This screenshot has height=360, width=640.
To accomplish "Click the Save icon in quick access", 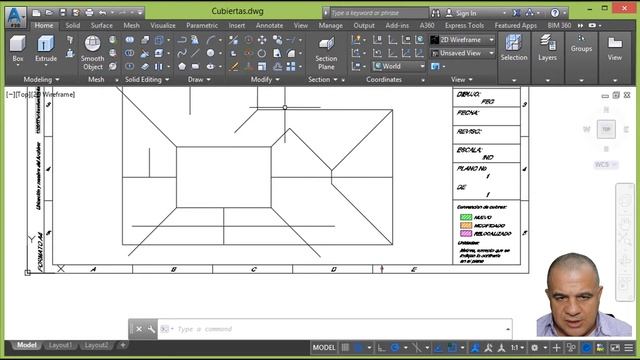I will [62, 13].
